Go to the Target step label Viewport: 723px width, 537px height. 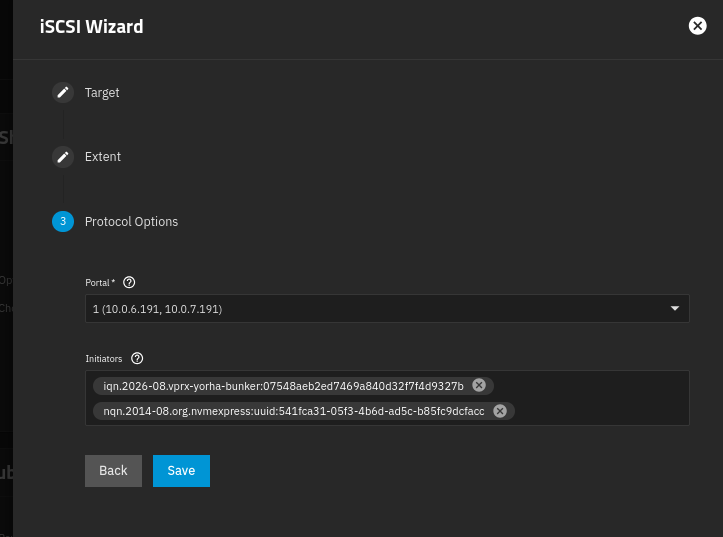pos(102,93)
